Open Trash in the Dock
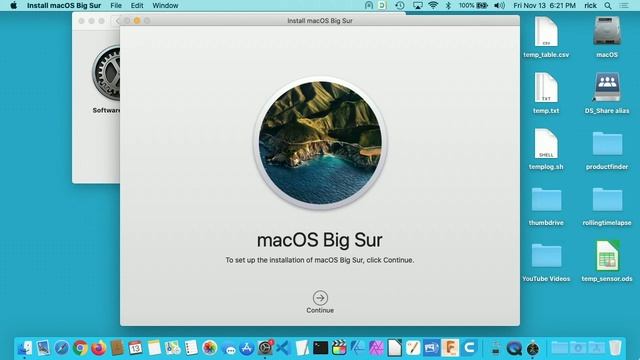640x360 pixels. [615, 348]
